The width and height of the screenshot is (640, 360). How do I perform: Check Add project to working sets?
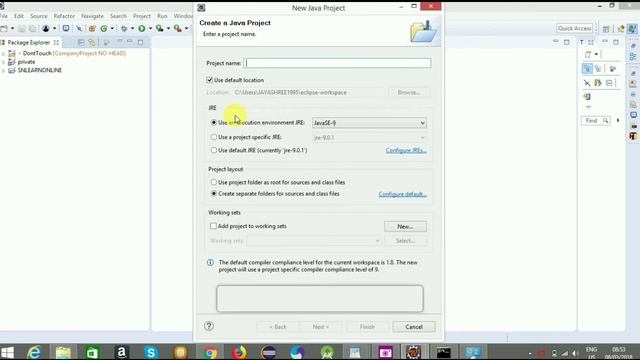click(213, 226)
